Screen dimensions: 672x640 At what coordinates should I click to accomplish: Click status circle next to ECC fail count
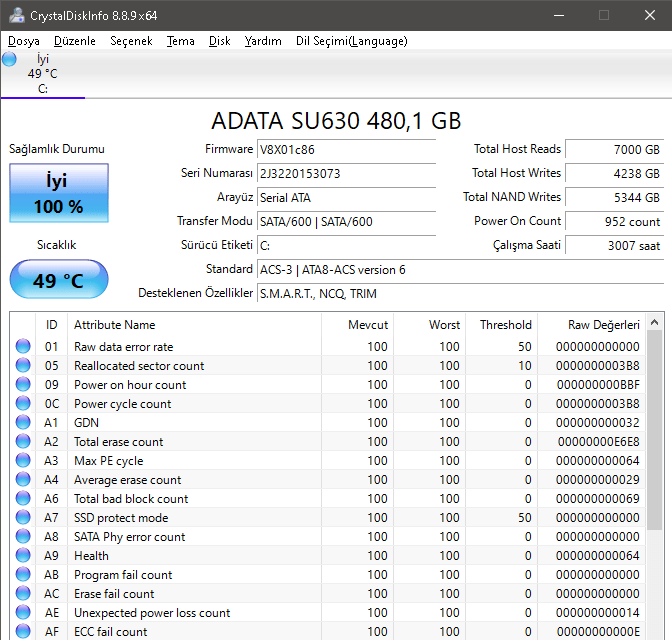pos(23,632)
